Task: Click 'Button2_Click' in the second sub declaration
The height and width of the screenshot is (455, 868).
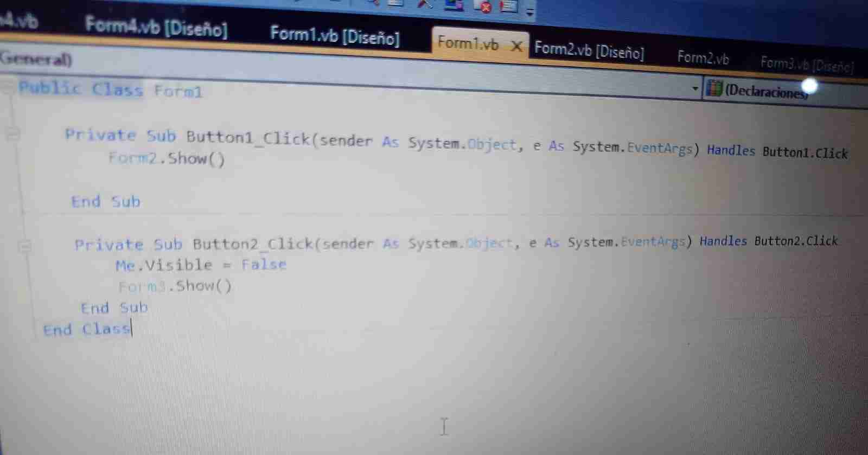Action: pos(253,244)
